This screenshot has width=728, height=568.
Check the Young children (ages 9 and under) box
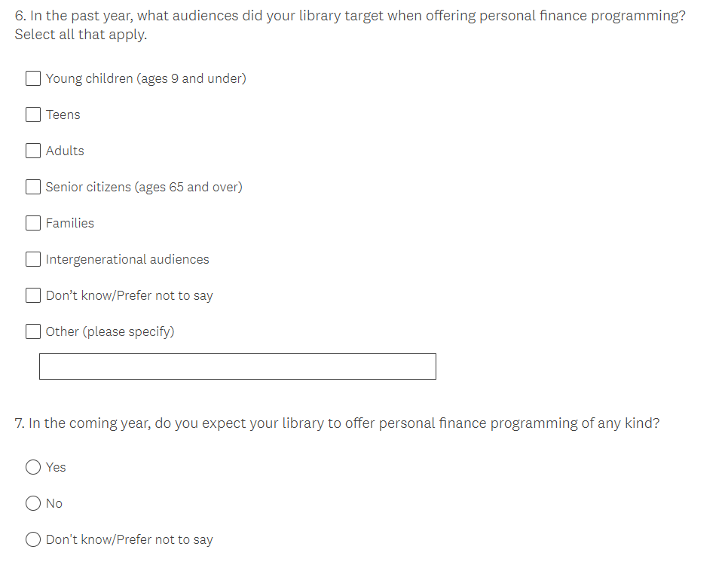pos(33,78)
